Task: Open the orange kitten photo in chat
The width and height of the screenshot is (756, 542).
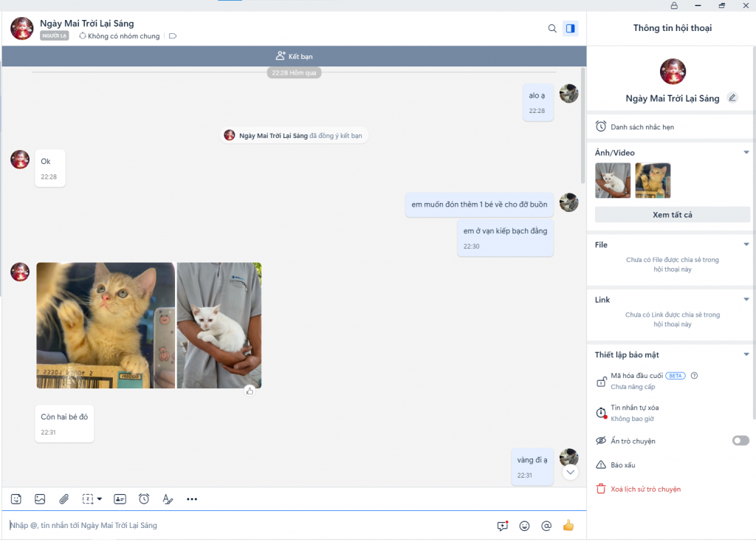Action: [106, 326]
